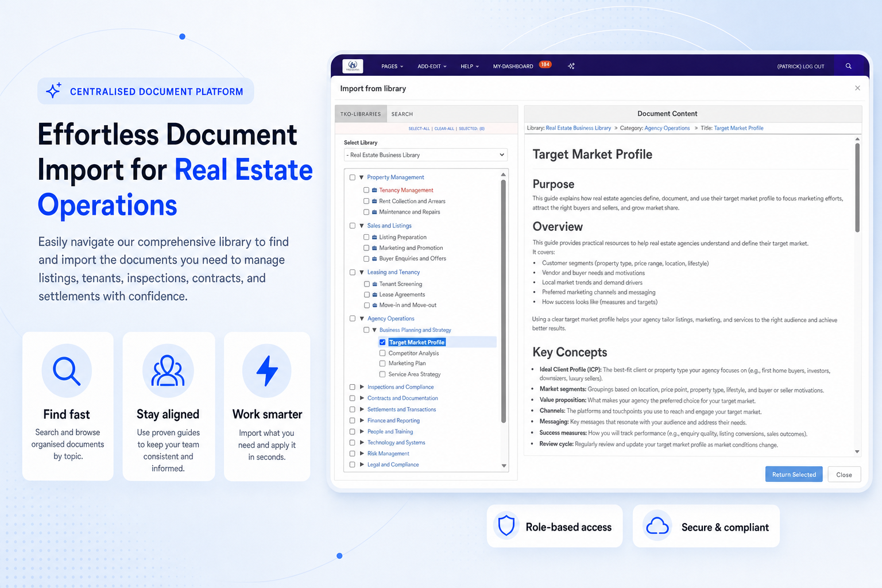Click the tree scrollbar down arrow
Viewport: 882px width, 588px height.
click(x=504, y=466)
